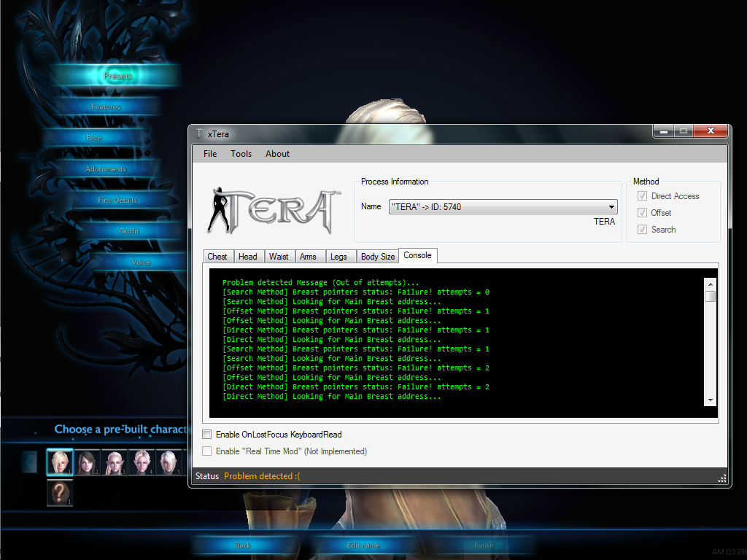This screenshot has height=560, width=747.
Task: Choose the fourth character preset portrait
Action: click(141, 462)
